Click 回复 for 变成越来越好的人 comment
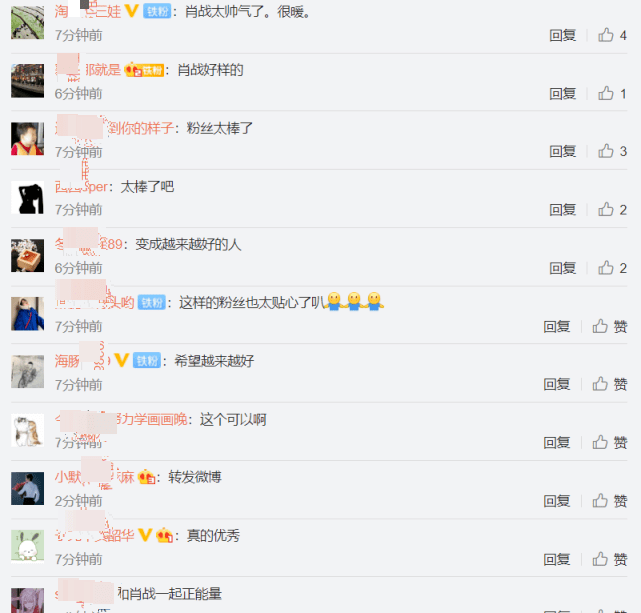The width and height of the screenshot is (641, 613). (x=563, y=268)
